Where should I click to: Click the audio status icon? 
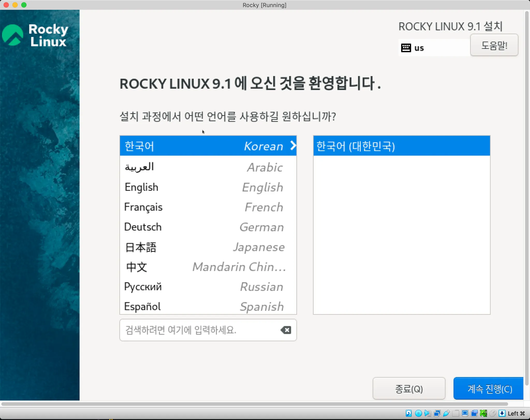(x=428, y=413)
